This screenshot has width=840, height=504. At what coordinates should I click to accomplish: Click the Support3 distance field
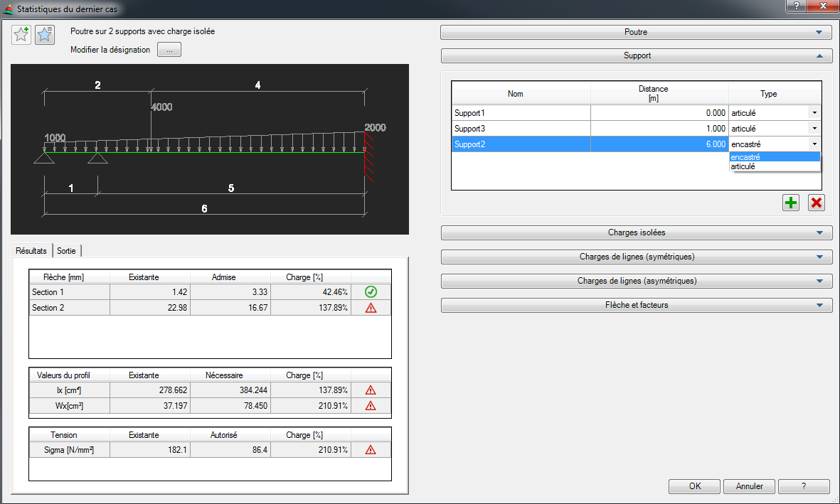(659, 129)
